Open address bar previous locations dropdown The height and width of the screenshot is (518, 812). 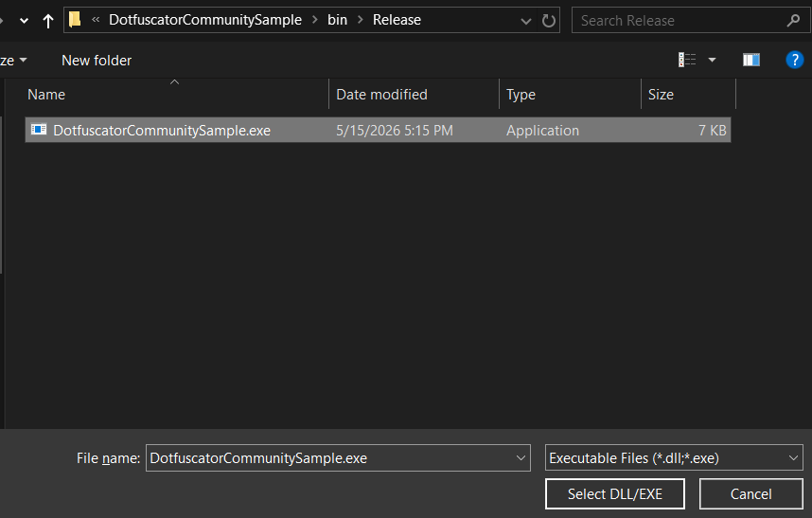tap(525, 21)
